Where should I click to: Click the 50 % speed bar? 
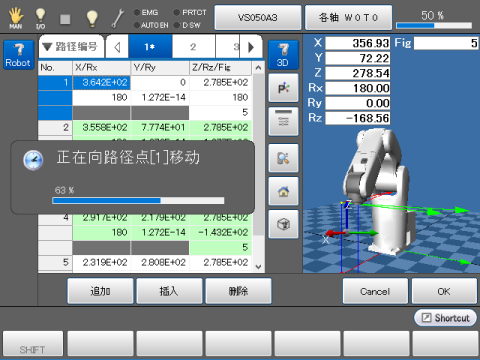tap(434, 25)
